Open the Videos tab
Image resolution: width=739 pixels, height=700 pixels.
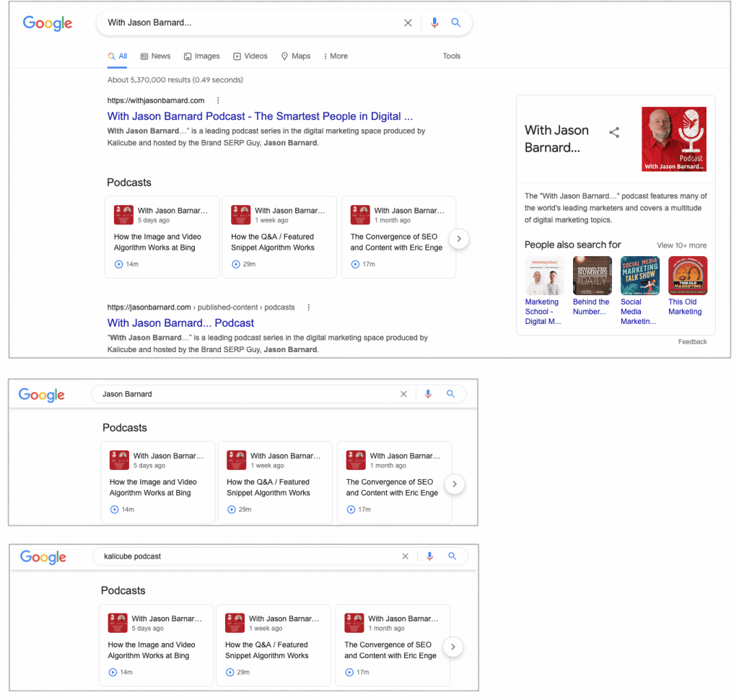pyautogui.click(x=250, y=56)
